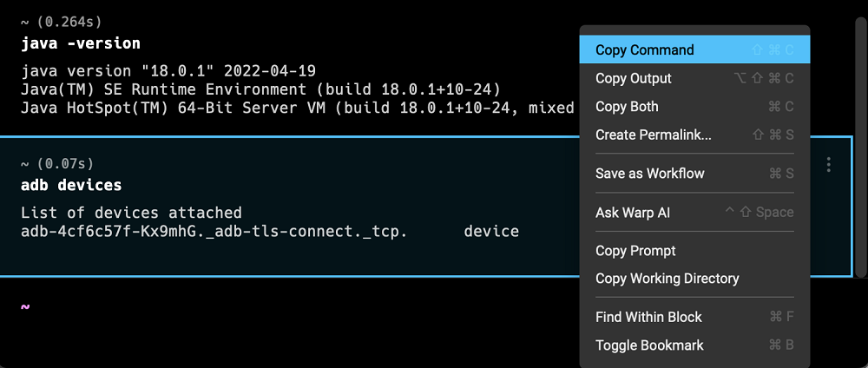Click the Java SE Runtime Environment line
The height and width of the screenshot is (368, 868).
tap(260, 89)
